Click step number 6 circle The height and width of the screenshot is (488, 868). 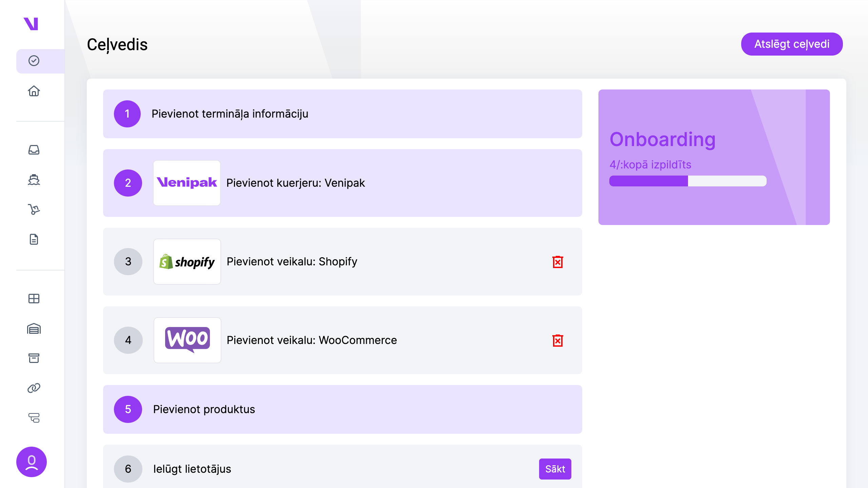coord(128,469)
